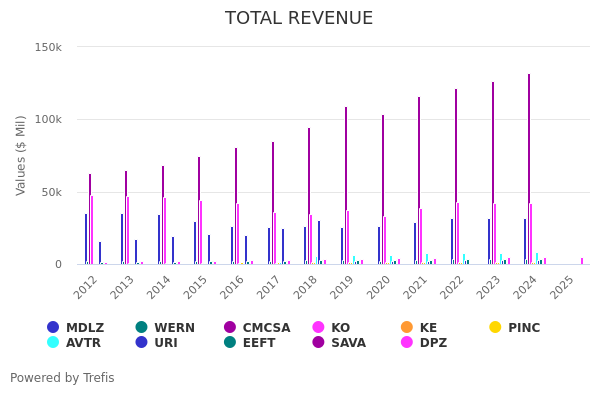The image size is (600, 400).
Task: Hide the WERN legend series
Action: coord(165,328)
